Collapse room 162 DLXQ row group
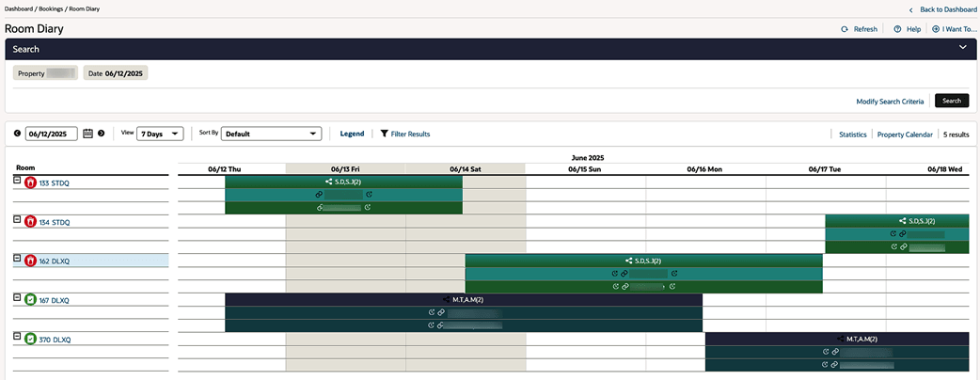 click(x=17, y=258)
